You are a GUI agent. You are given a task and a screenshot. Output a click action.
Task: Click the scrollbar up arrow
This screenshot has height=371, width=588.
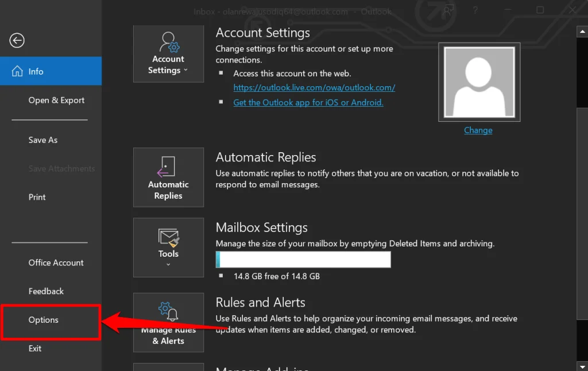click(x=582, y=32)
